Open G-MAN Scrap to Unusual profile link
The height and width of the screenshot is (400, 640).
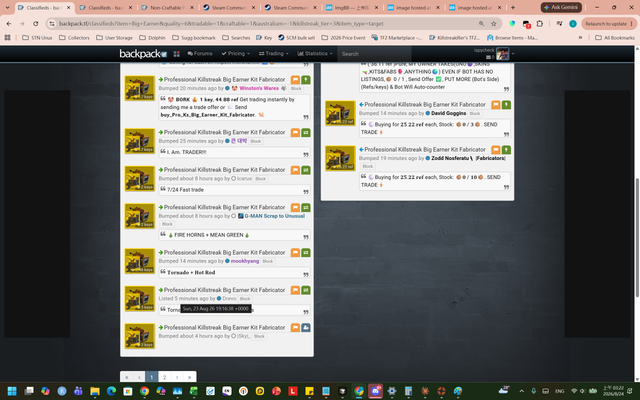274,216
